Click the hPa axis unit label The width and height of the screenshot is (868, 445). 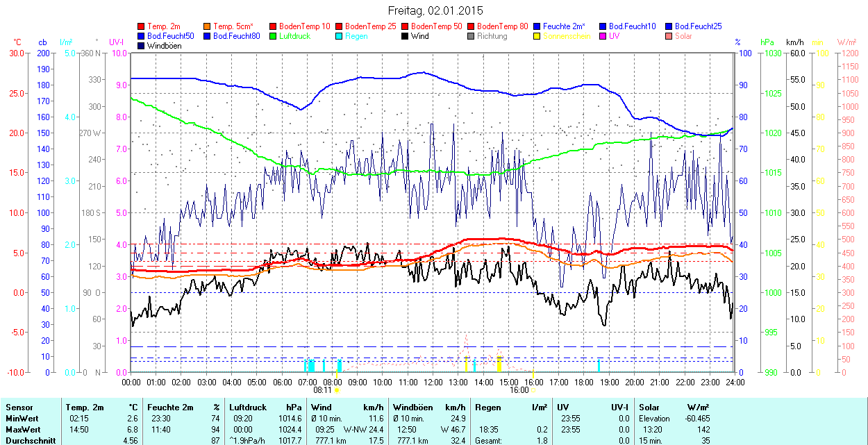(767, 42)
